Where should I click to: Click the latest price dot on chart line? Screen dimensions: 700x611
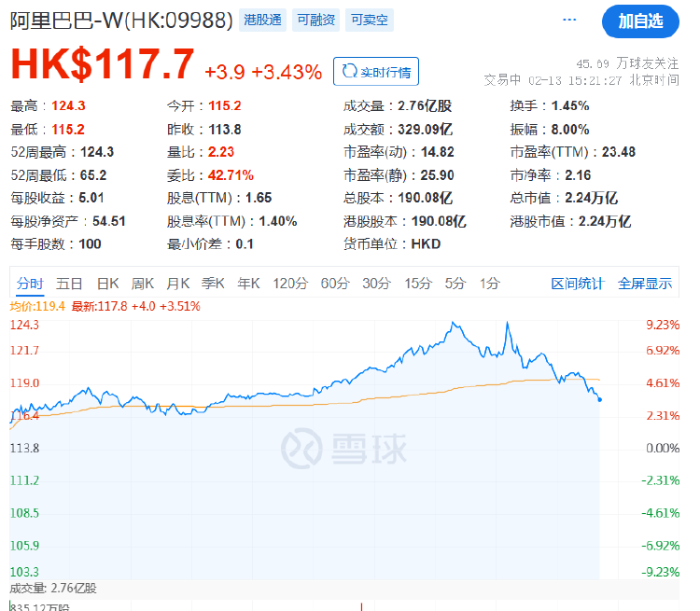point(599,399)
